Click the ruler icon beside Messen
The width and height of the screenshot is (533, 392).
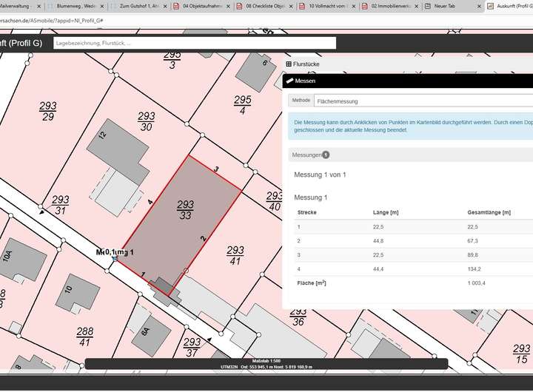pyautogui.click(x=289, y=81)
